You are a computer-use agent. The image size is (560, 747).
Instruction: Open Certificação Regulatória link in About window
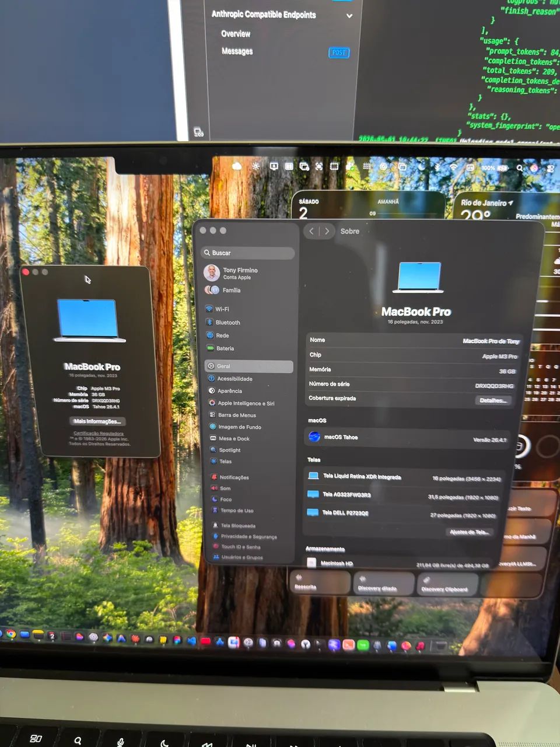coord(99,434)
